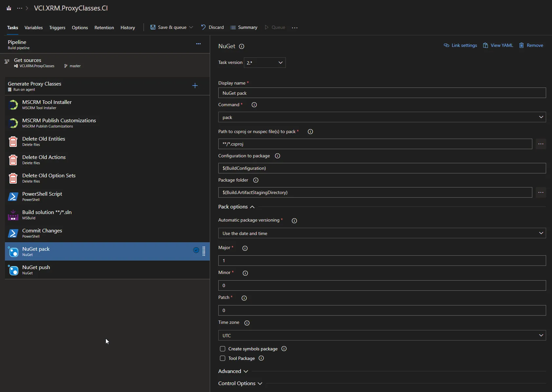Click the Display name input field

pos(382,93)
